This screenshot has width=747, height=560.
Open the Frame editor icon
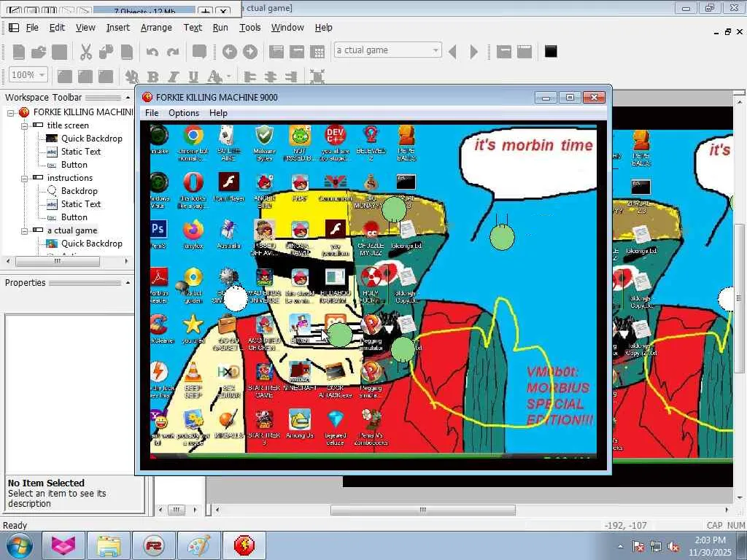(x=297, y=52)
